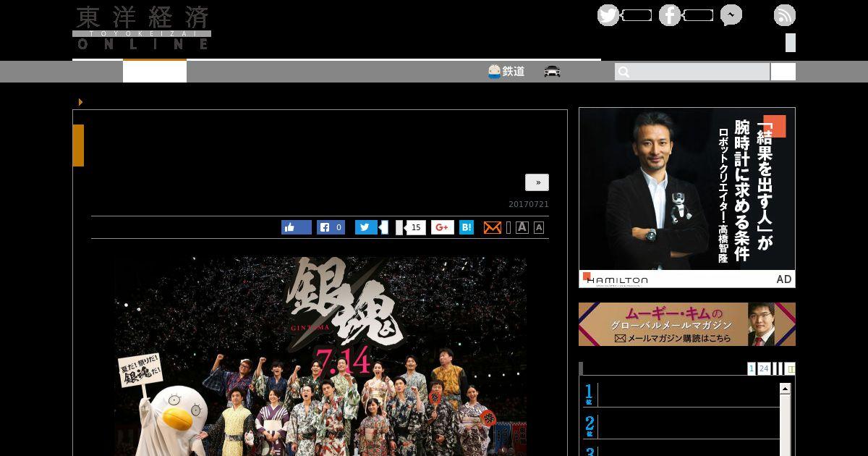Focus the site search input field
The height and width of the screenshot is (456, 868).
pos(692,72)
